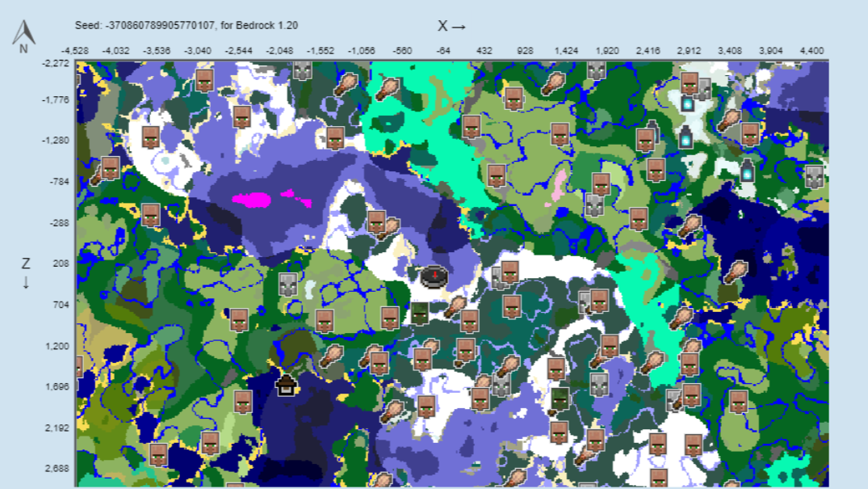
Task: Click the pillager outpost face icon on the right edge
Action: (814, 177)
